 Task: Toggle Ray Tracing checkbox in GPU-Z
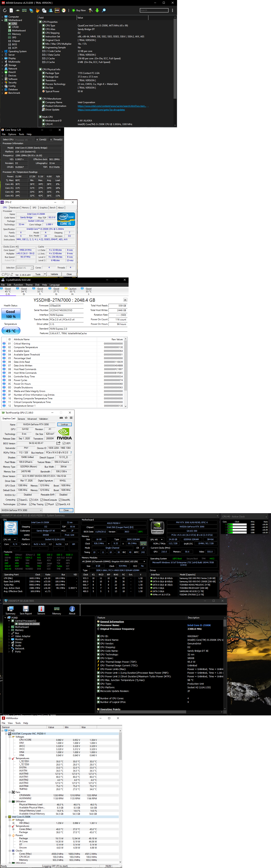tap(31, 504)
